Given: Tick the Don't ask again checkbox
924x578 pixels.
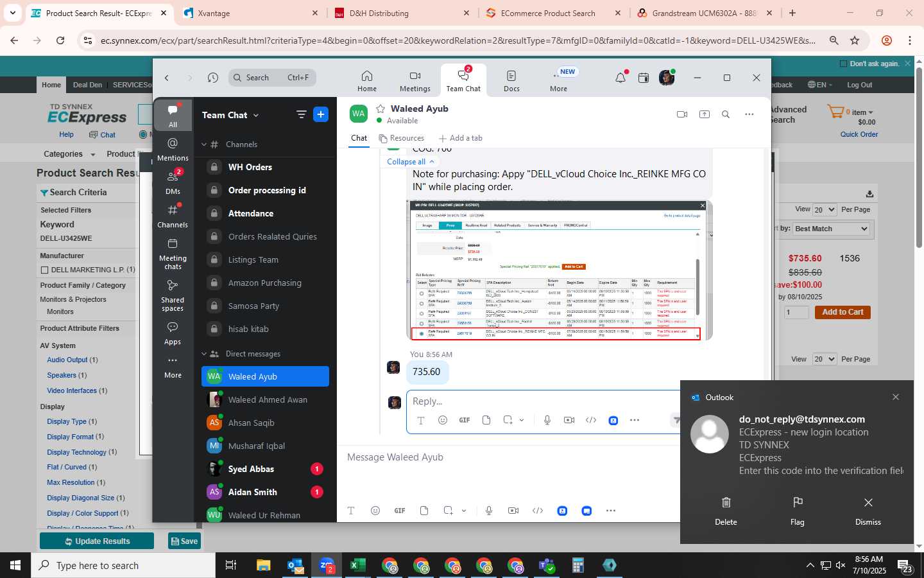Looking at the screenshot, I should [x=843, y=64].
